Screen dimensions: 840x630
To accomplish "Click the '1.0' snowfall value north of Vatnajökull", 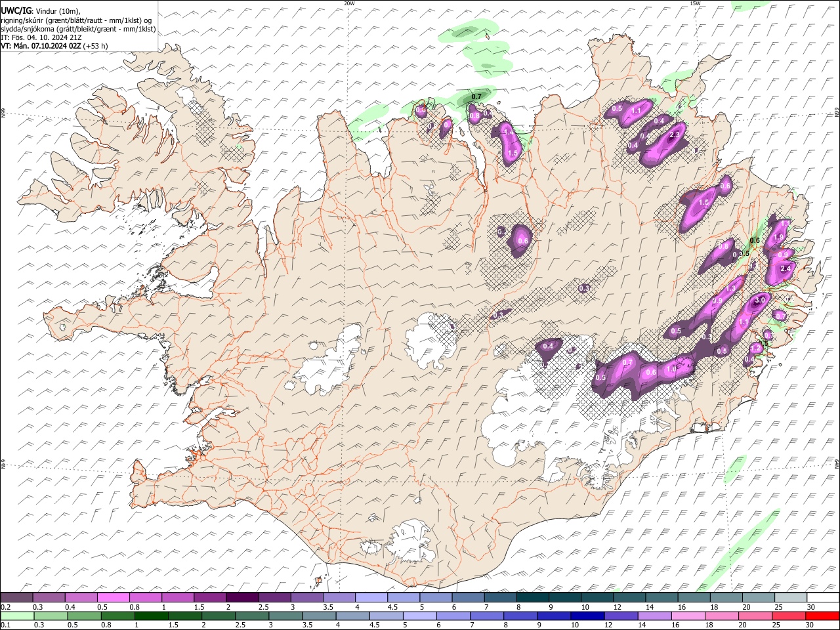I will coord(671,369).
